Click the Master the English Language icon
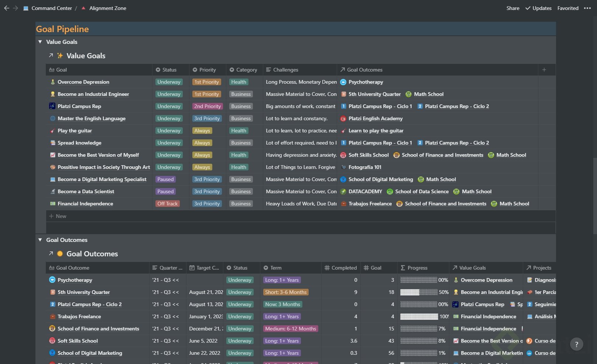The image size is (597, 364). 52,118
